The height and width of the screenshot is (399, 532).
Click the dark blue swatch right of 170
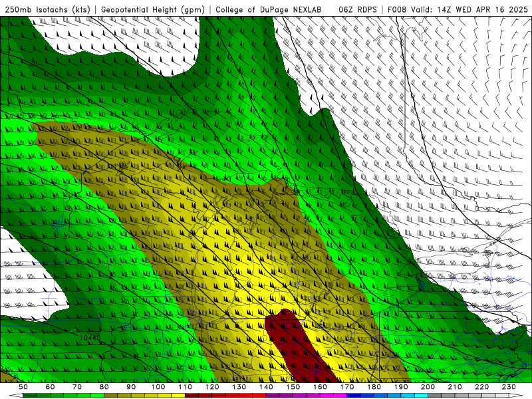pyautogui.click(x=354, y=396)
